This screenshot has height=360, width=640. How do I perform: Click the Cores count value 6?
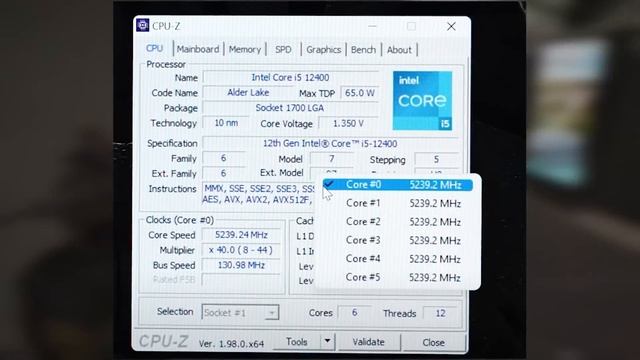pyautogui.click(x=354, y=313)
